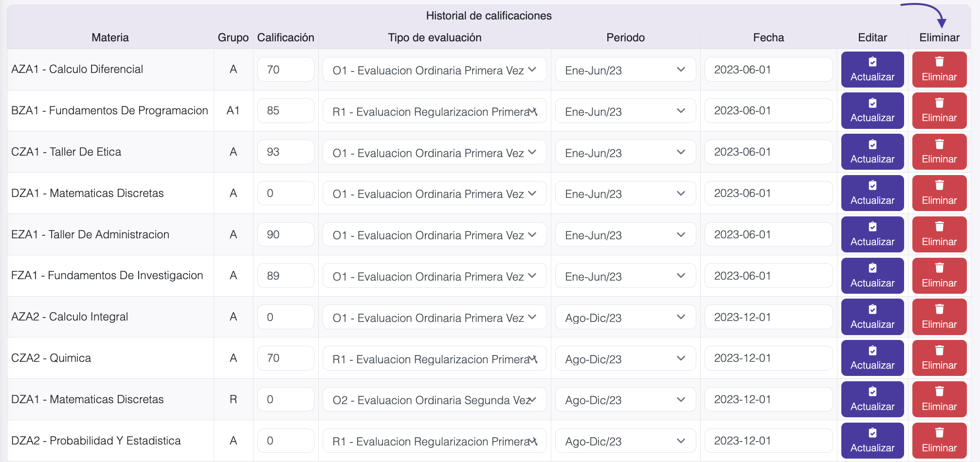Expand Periodo dropdown for Calculo Integral
The width and height of the screenshot is (980, 462).
tap(625, 318)
